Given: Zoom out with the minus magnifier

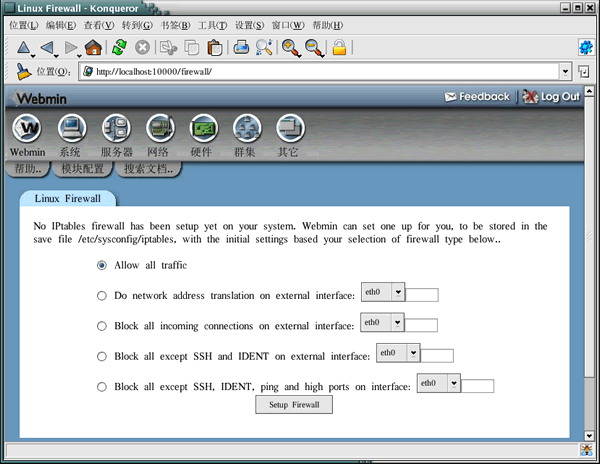Looking at the screenshot, I should pos(314,48).
